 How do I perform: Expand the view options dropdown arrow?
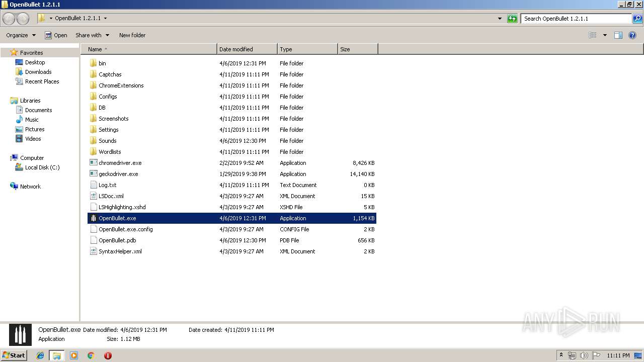click(x=605, y=35)
